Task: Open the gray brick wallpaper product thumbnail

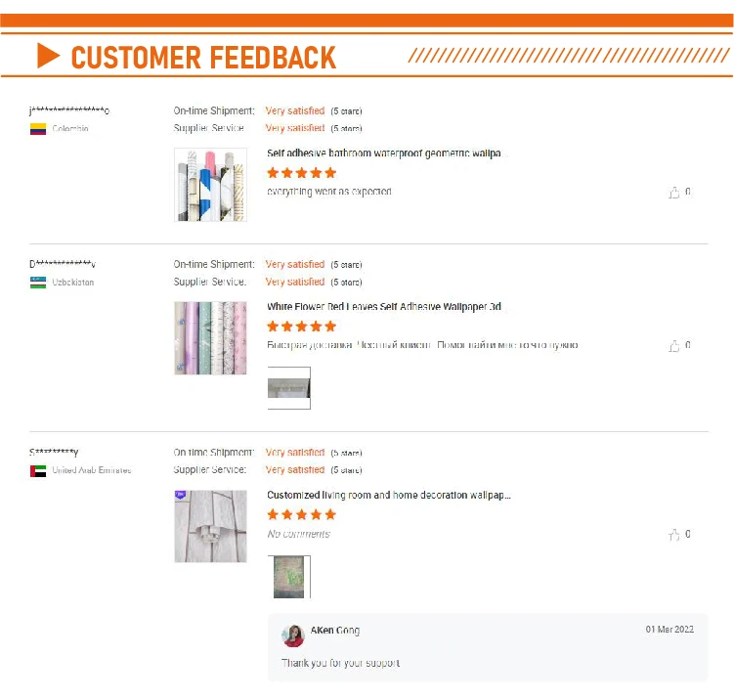Action: click(x=211, y=526)
